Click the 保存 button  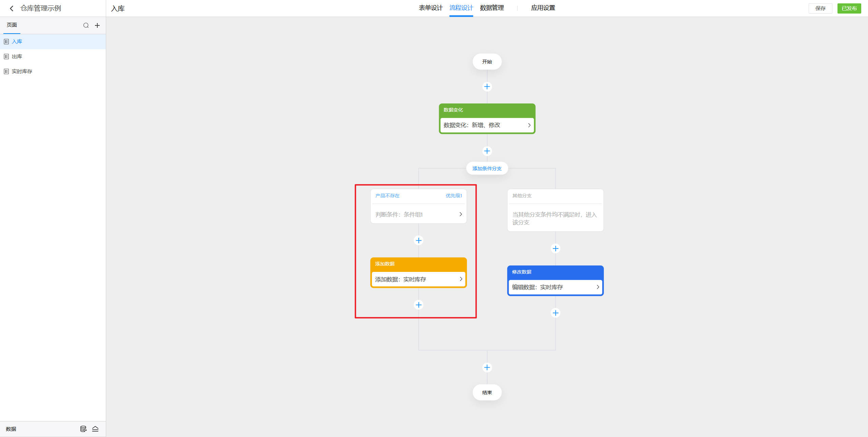820,8
